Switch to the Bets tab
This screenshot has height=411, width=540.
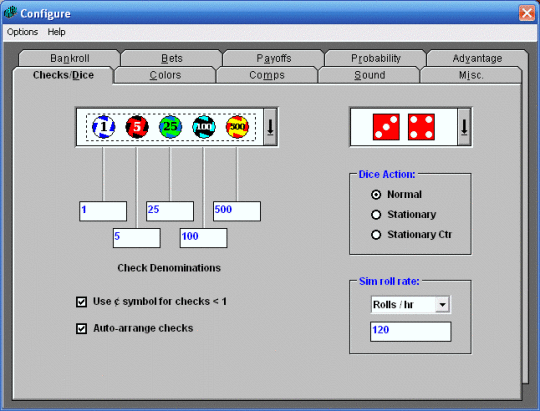[x=172, y=58]
